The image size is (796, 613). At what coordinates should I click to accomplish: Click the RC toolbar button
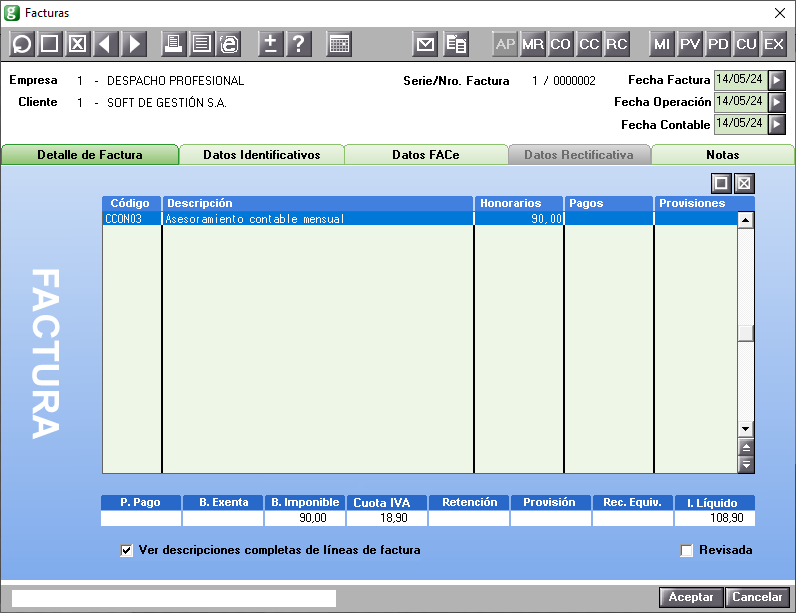pos(617,44)
